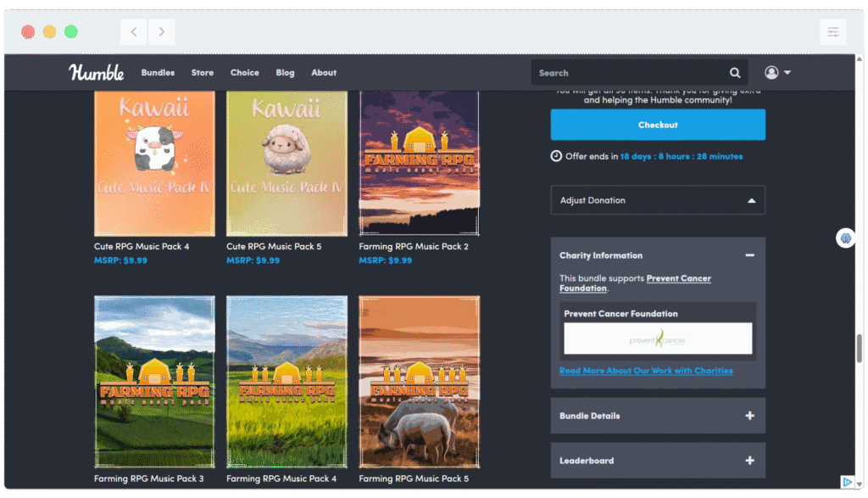Image resolution: width=868 pixels, height=498 pixels.
Task: Expand the Leaderboard section
Action: (x=749, y=460)
